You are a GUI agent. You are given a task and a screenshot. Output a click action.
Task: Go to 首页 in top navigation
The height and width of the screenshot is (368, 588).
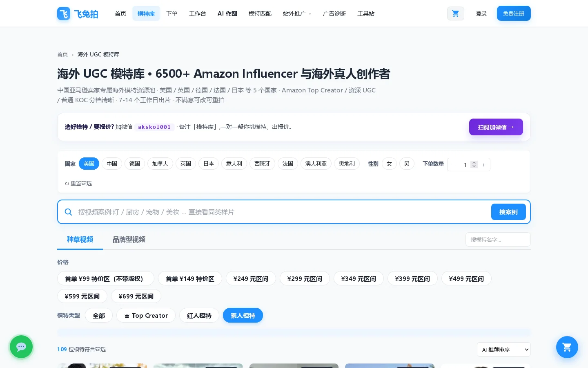point(120,13)
